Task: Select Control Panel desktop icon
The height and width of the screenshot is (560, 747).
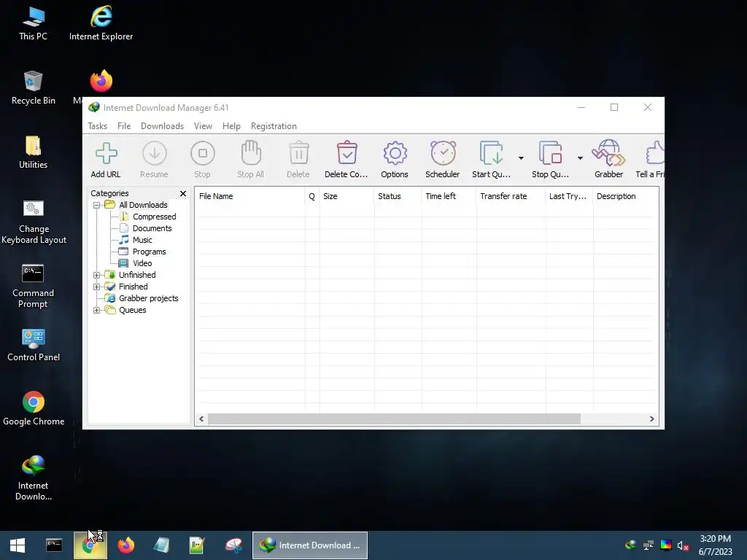Action: [x=34, y=345]
